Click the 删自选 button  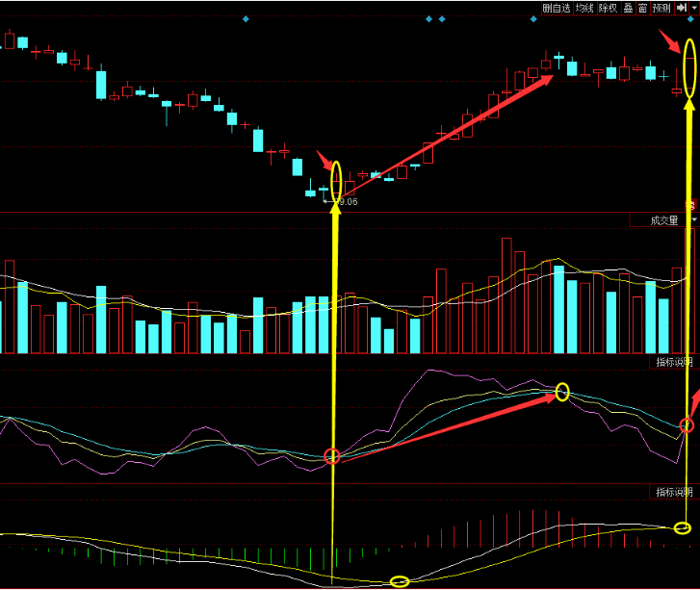(x=557, y=8)
